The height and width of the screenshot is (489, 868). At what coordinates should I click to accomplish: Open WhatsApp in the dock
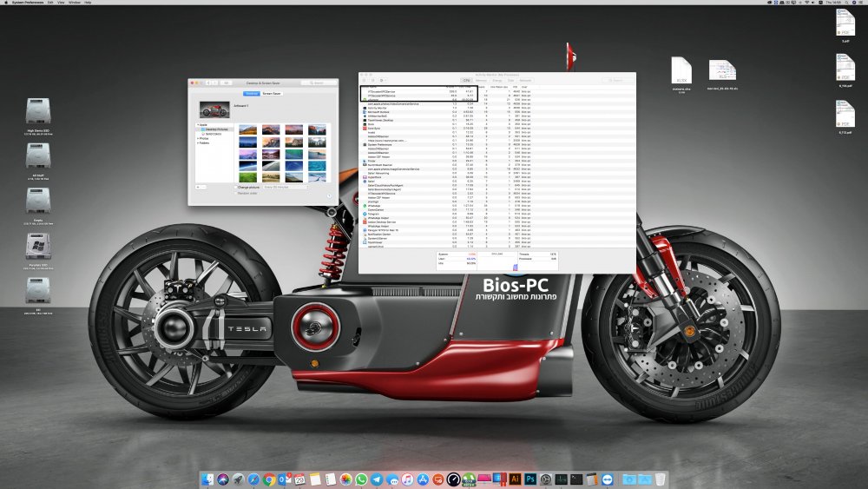(361, 479)
